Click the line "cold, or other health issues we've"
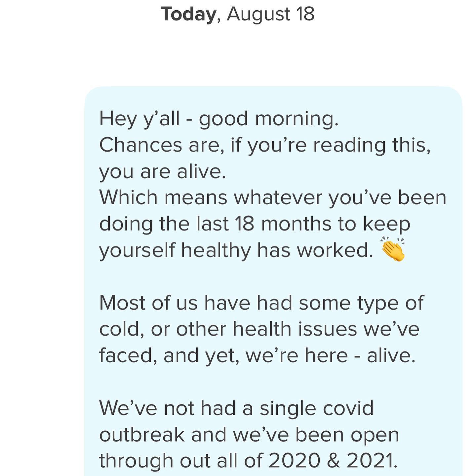The image size is (476, 476). pos(259,329)
